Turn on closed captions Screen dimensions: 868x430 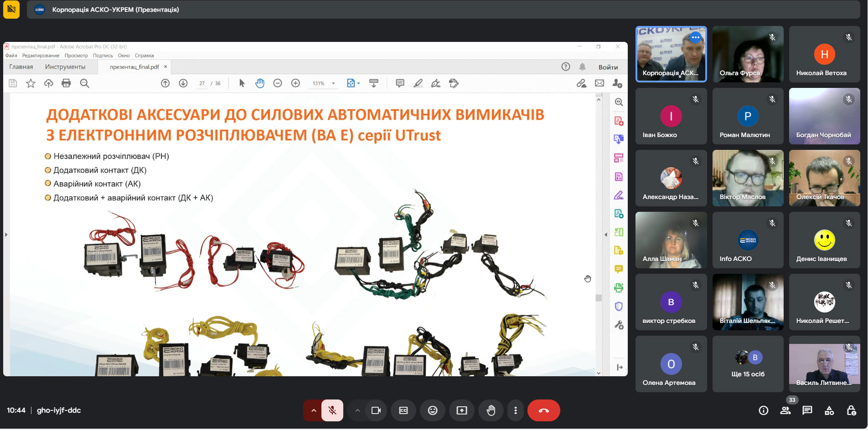tap(403, 410)
